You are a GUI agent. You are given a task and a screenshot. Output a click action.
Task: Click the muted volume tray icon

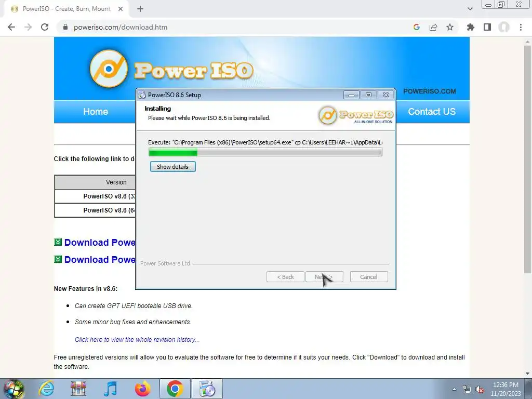(x=480, y=390)
